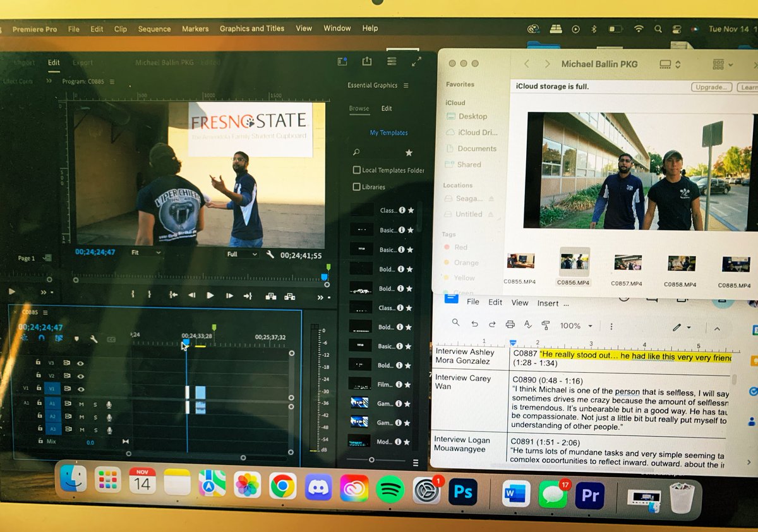This screenshot has width=758, height=532.
Task: Toggle V3 track output eye
Action: coord(80,363)
